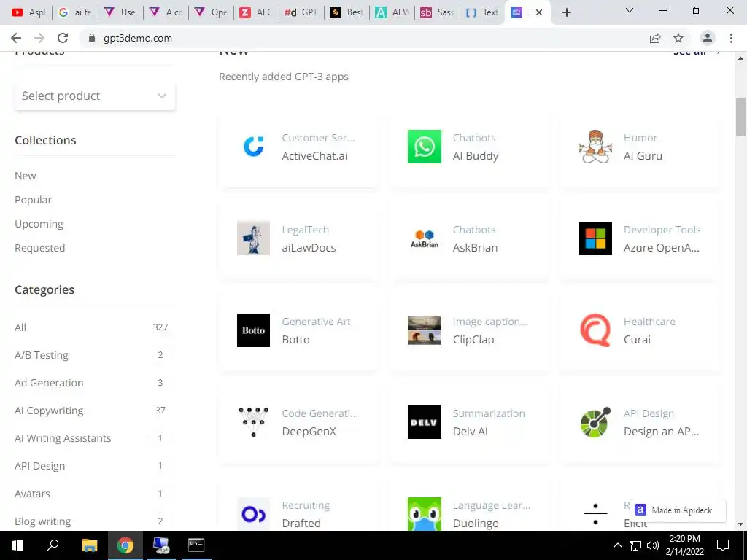This screenshot has width=747, height=560.
Task: Open Chrome three-dot menu
Action: 731,38
